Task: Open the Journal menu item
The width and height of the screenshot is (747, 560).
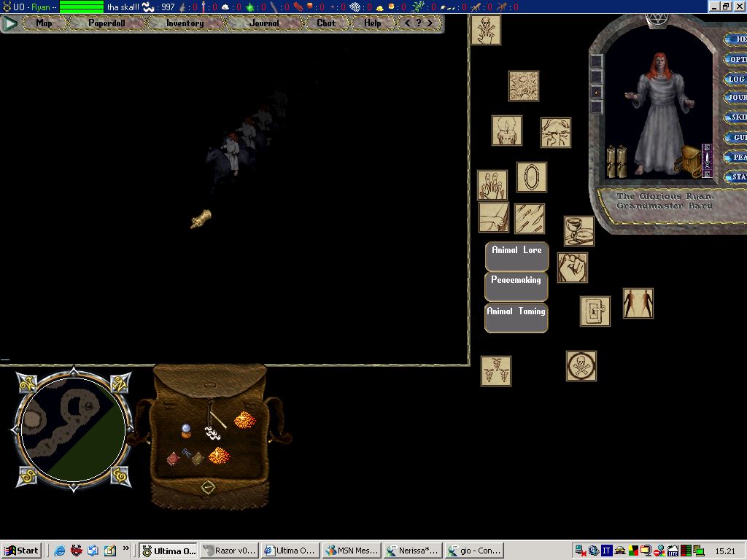Action: pos(264,23)
